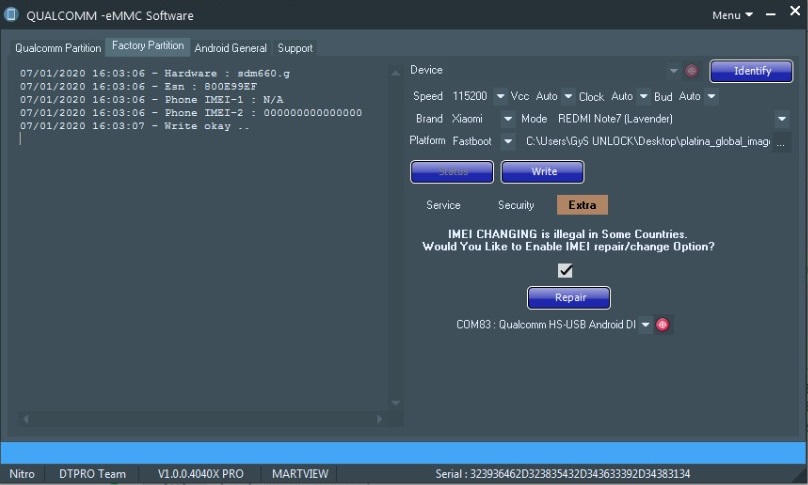Click 'DTPRO Team' in the status bar
The width and height of the screenshot is (808, 485).
[x=92, y=474]
